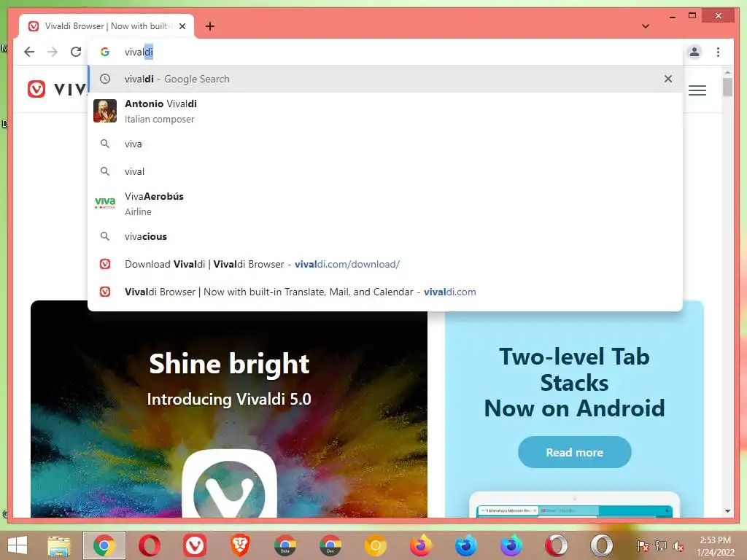Click the Read more button

(x=575, y=452)
